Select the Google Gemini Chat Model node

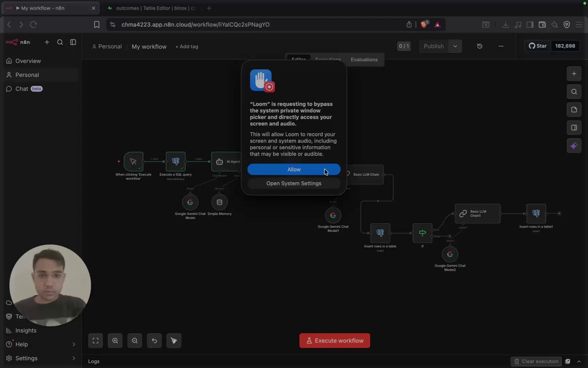tap(190, 202)
